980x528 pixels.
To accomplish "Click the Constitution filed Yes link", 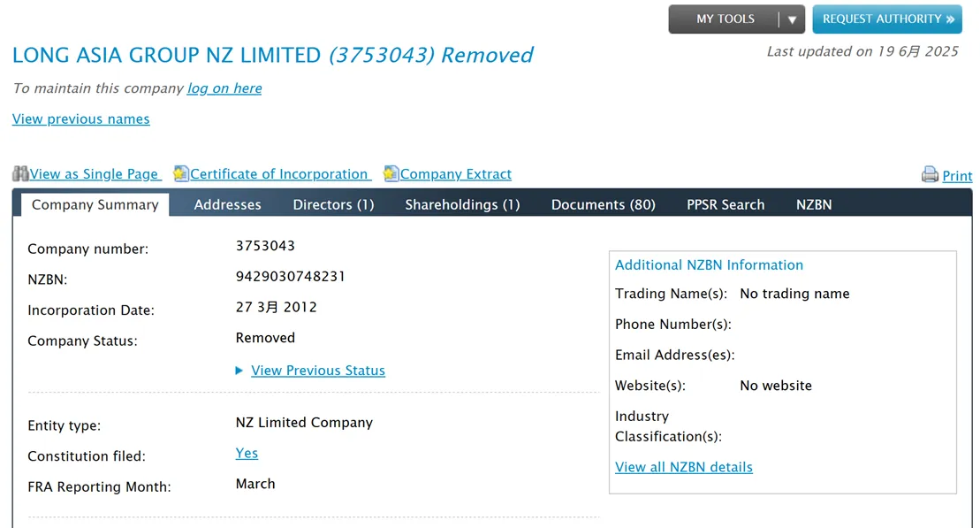I will tap(247, 453).
